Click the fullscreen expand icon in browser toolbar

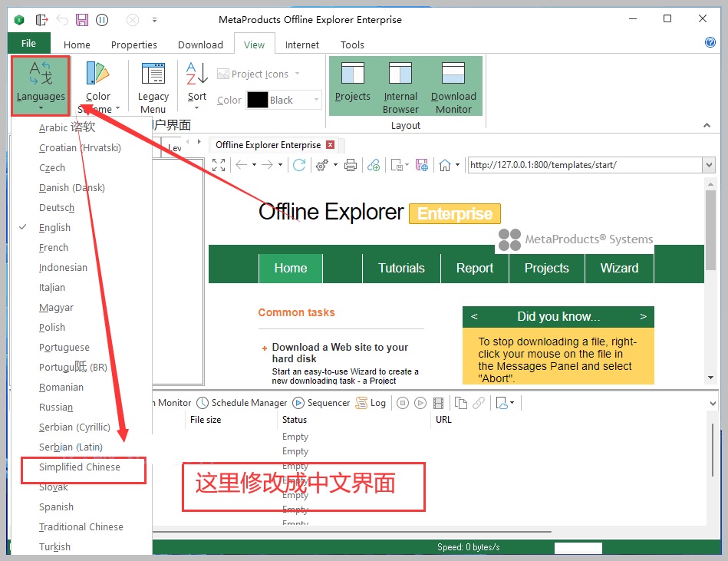(x=219, y=165)
